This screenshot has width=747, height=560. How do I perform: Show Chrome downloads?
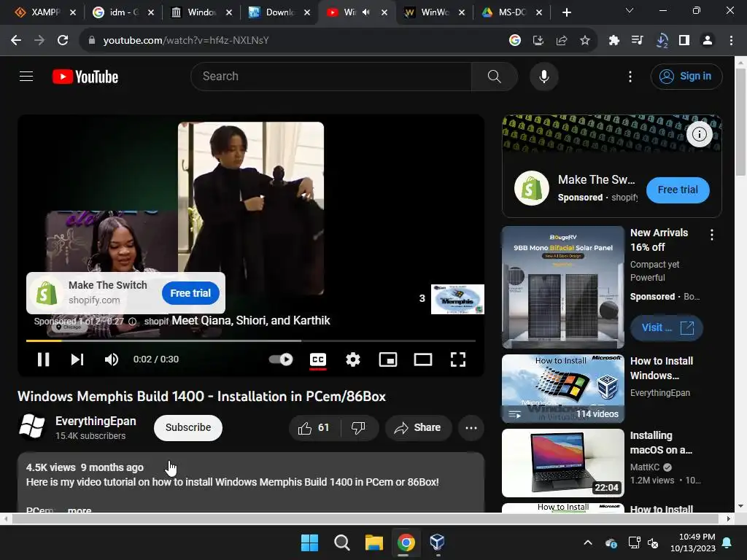pos(661,41)
